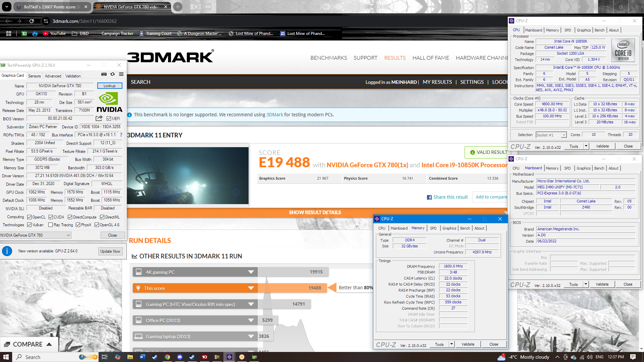This screenshot has height=362, width=644.
Task: Expand the Gaming laptop (2013) row
Action: pyautogui.click(x=251, y=337)
